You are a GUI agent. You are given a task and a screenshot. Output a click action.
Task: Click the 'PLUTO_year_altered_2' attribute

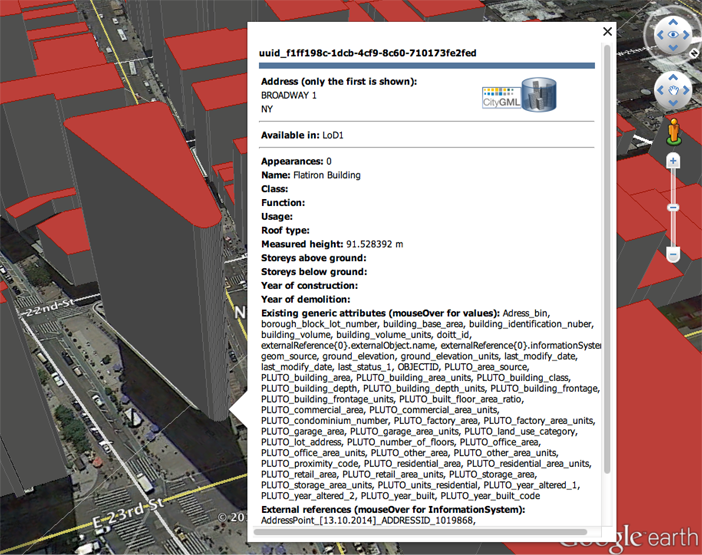(308, 496)
